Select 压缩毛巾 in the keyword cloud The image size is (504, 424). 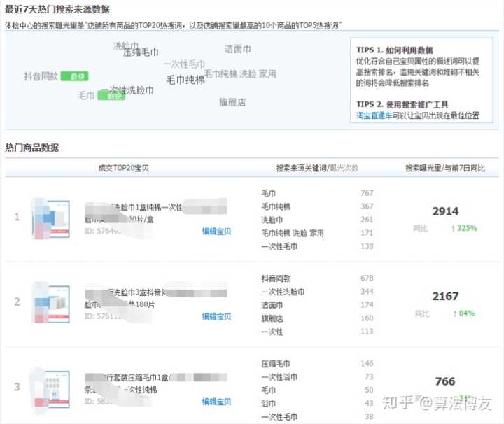click(x=141, y=52)
